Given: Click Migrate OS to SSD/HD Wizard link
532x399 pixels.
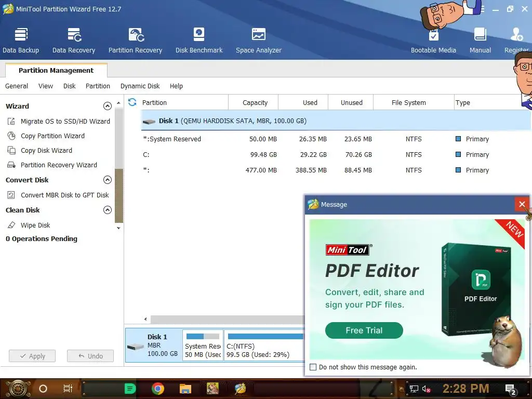Looking at the screenshot, I should 65,121.
